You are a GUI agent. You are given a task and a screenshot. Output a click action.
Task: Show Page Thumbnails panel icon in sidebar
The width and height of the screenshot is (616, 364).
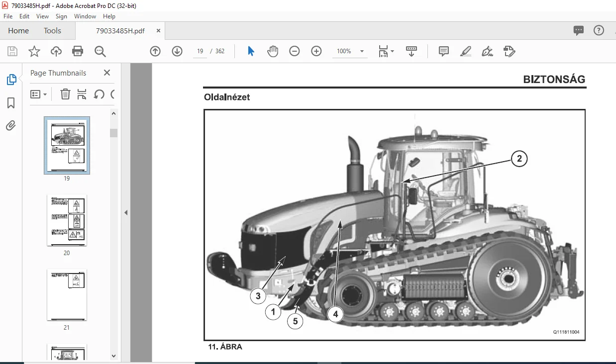(11, 80)
